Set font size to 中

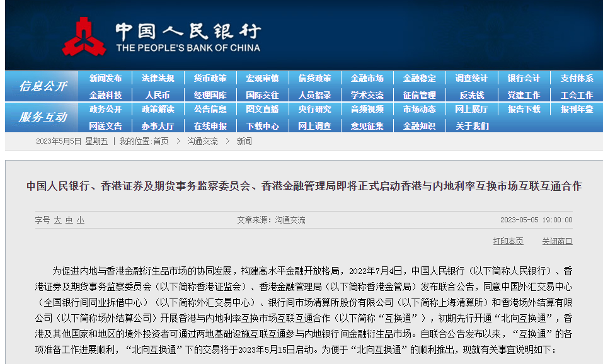click(x=69, y=220)
